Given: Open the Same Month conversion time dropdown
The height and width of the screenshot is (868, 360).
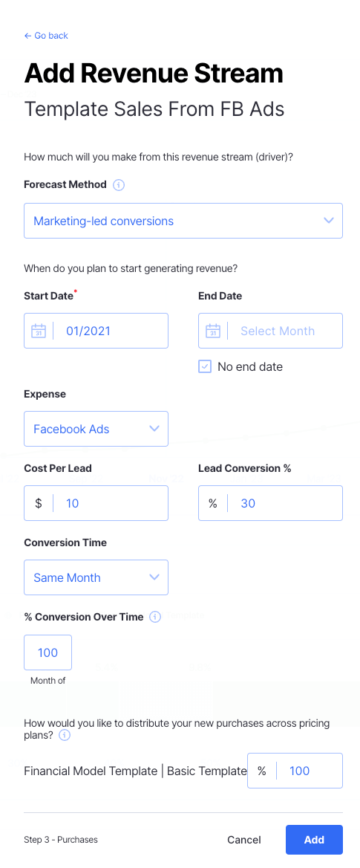Looking at the screenshot, I should (96, 577).
